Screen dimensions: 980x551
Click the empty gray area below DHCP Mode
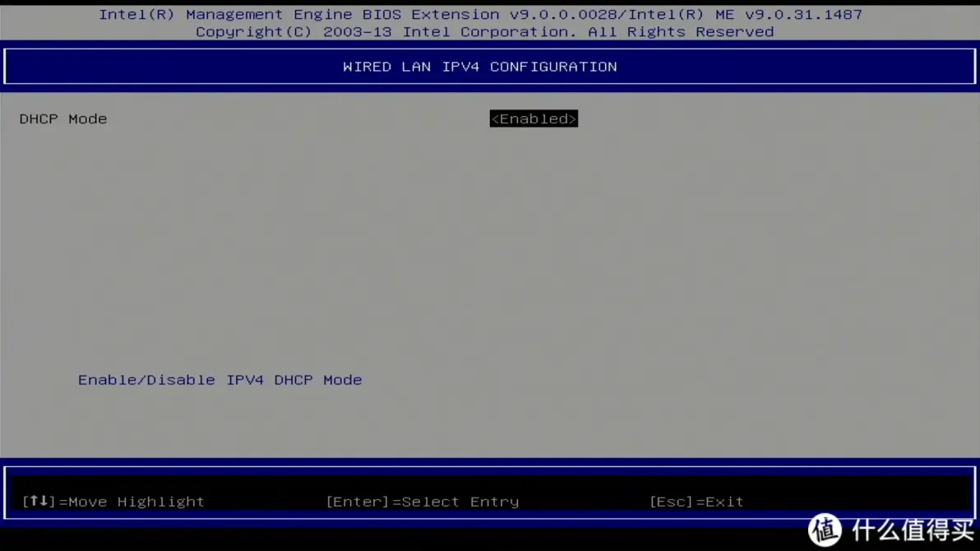[329, 247]
